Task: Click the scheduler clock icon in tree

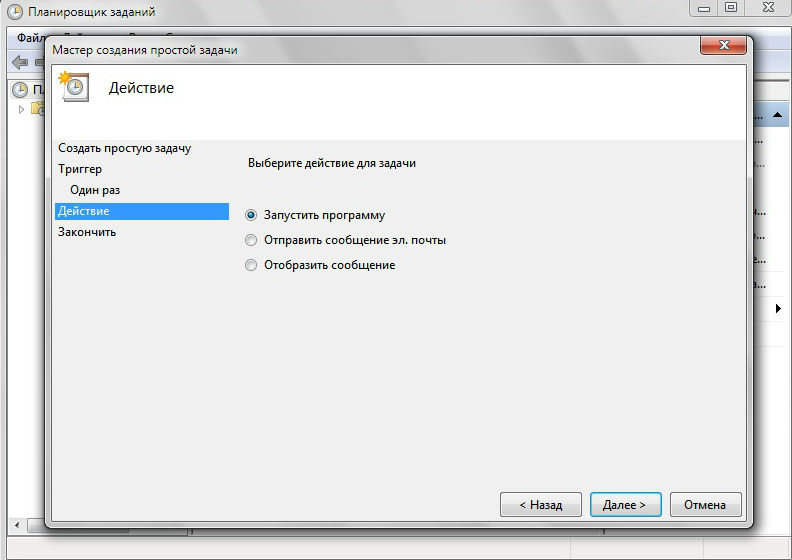Action: click(x=20, y=90)
